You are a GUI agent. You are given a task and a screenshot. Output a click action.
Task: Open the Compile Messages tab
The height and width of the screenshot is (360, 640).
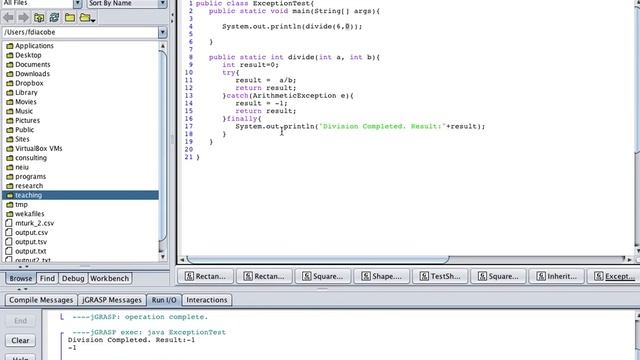(x=41, y=300)
